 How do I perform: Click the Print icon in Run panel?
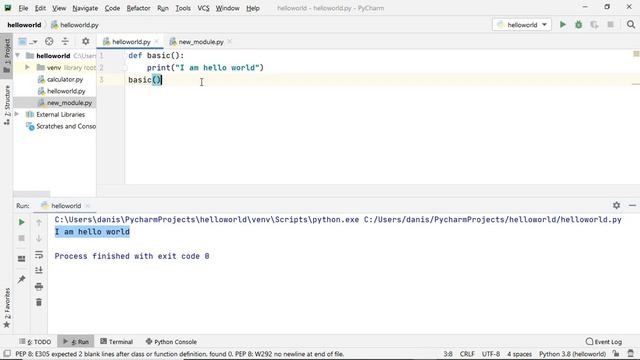(39, 286)
